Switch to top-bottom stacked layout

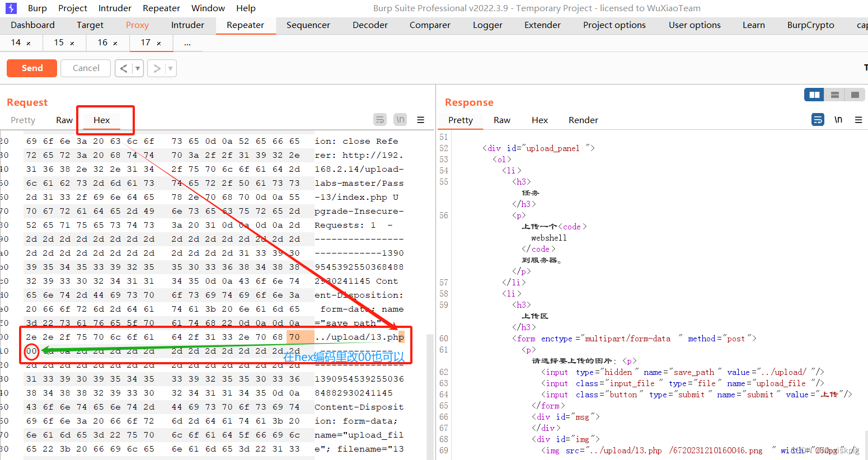834,95
